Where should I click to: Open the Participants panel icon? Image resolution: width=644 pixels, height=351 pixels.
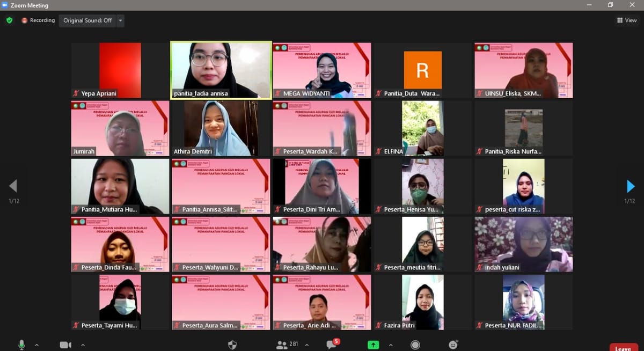[281, 345]
